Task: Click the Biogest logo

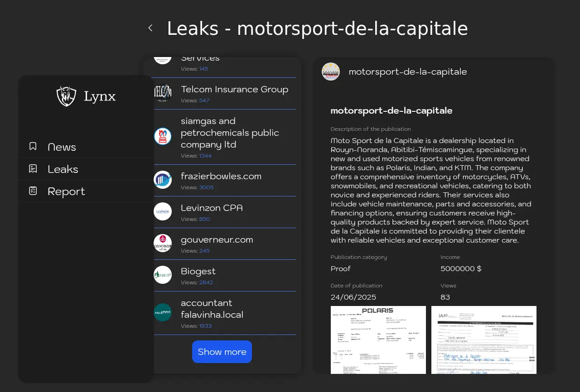Action: click(x=163, y=275)
